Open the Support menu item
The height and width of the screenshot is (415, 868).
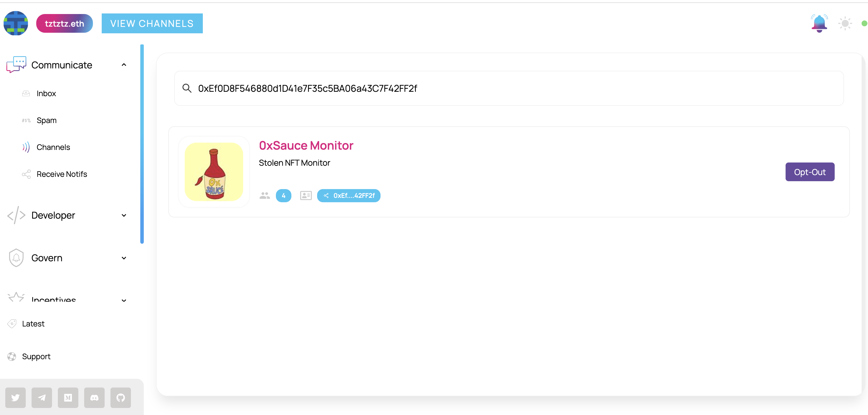(x=36, y=356)
